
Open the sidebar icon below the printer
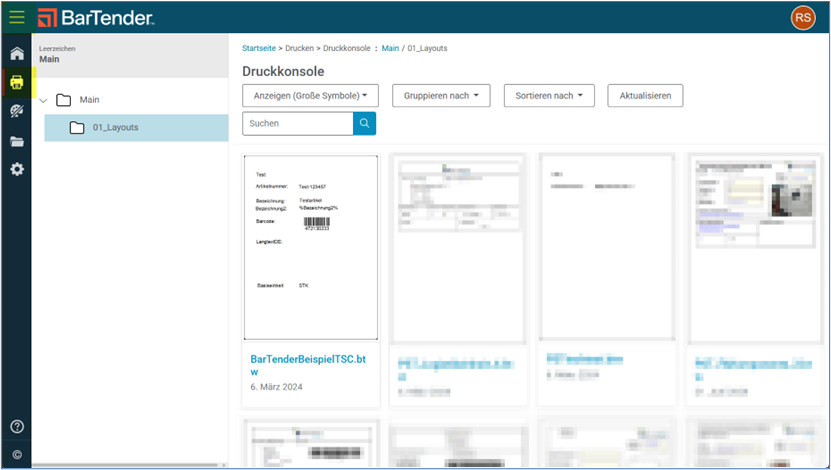coord(16,112)
